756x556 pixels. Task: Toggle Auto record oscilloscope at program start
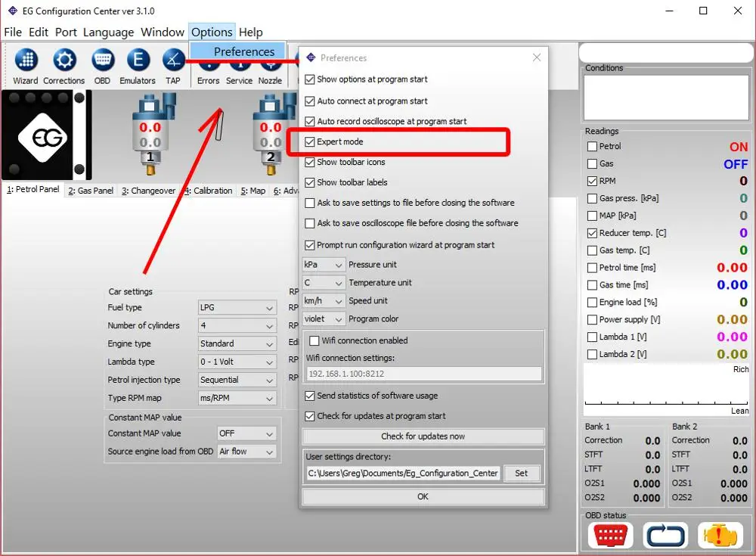[309, 121]
